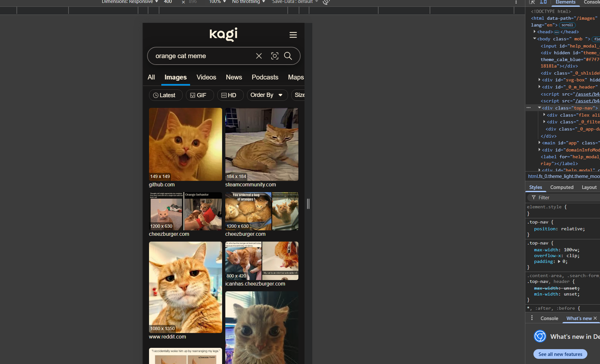
Task: Open reverse image search camera icon
Action: click(x=274, y=56)
